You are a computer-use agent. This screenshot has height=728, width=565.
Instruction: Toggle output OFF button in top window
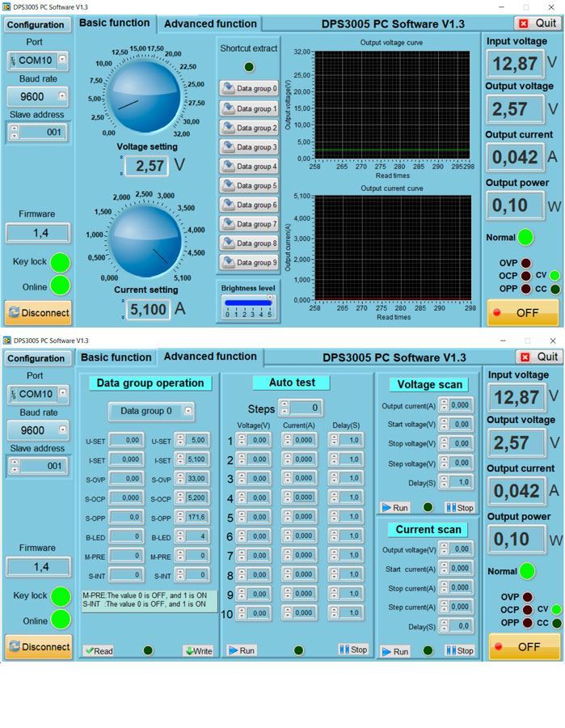pos(523,312)
